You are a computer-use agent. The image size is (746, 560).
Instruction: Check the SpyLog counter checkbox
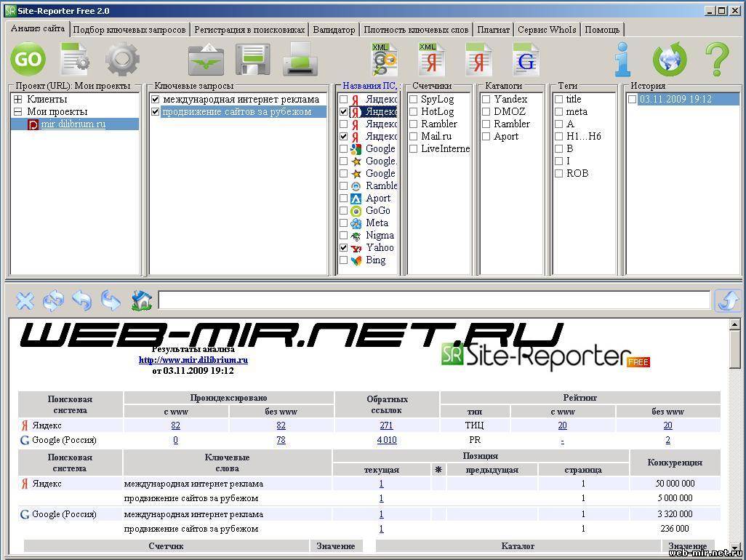[x=414, y=100]
